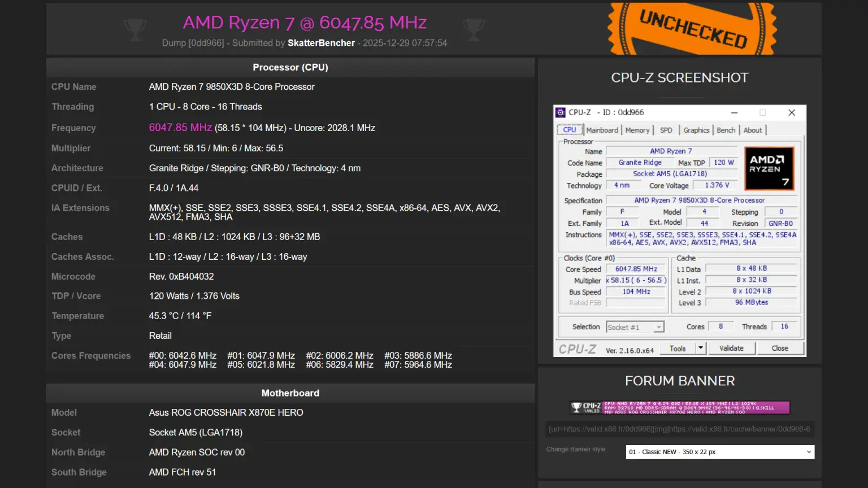This screenshot has height=488, width=868.
Task: Click core #03: 5886.6 MHz frequency
Action: click(x=418, y=356)
